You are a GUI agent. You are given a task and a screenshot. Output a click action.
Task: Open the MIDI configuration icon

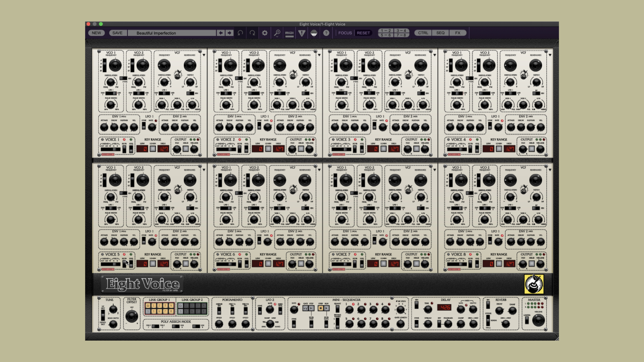[x=289, y=33]
